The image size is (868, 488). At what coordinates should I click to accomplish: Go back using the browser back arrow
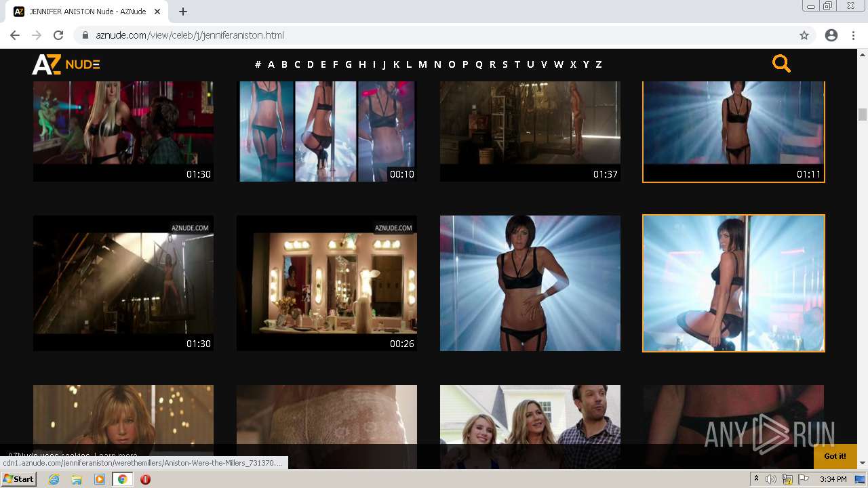(x=15, y=35)
